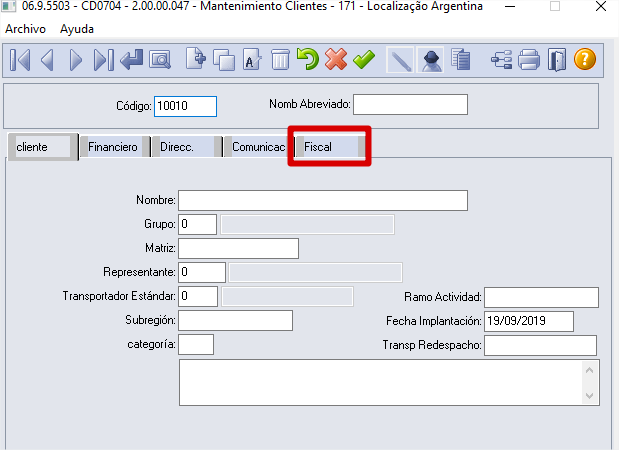Image resolution: width=619 pixels, height=450 pixels.
Task: Minimize the Mantenimiento Clientes window
Action: tap(510, 6)
